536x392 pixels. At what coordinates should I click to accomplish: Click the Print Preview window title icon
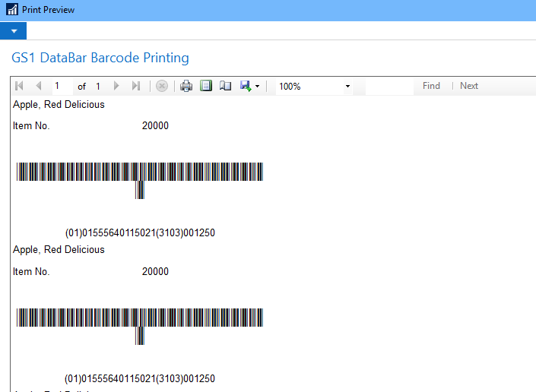(11, 10)
